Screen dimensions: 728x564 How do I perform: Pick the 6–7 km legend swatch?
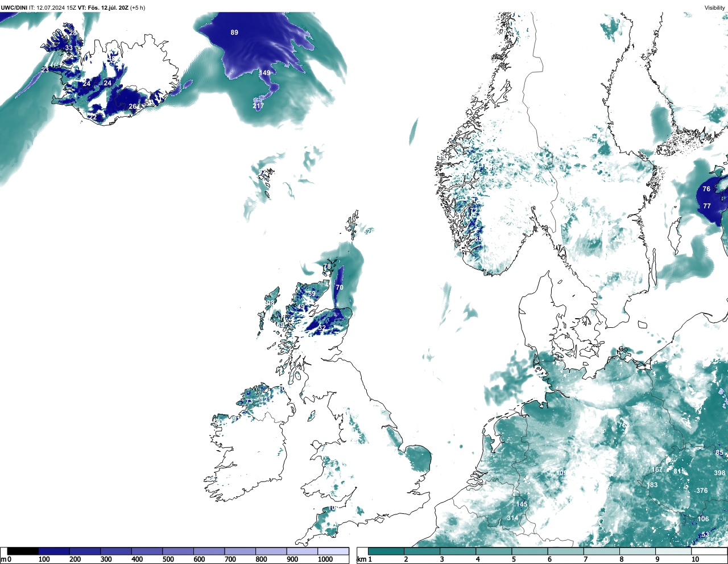[x=565, y=551]
